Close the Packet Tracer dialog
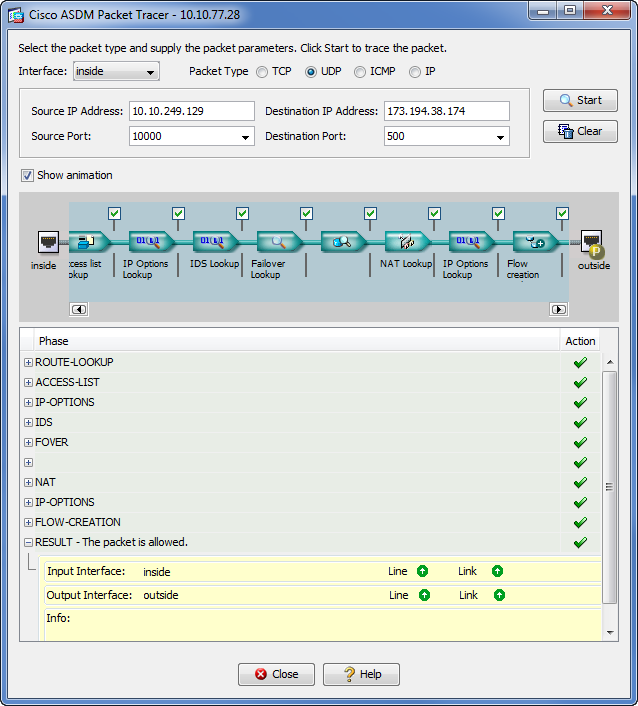 click(x=276, y=674)
